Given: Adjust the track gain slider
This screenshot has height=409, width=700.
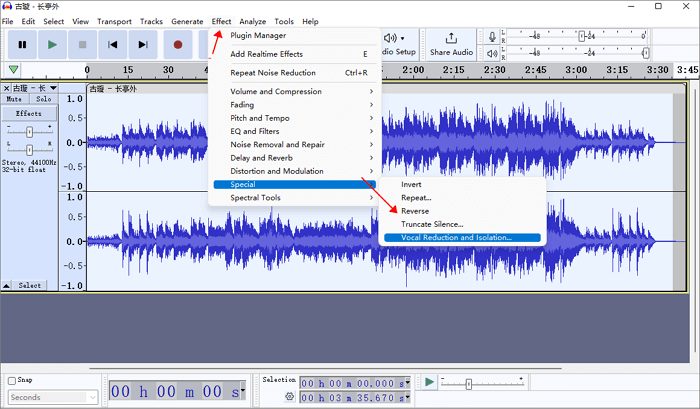Looking at the screenshot, I should tap(30, 131).
